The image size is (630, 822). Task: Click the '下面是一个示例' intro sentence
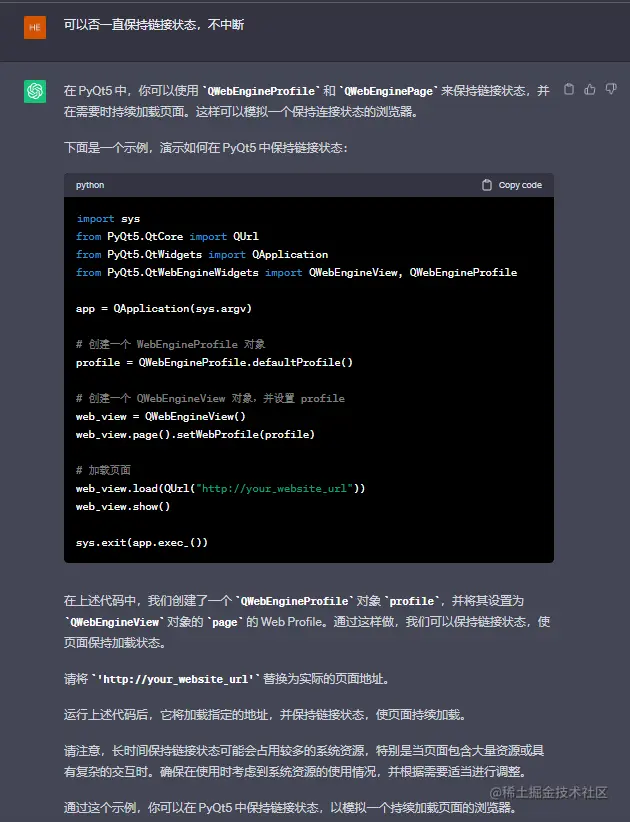coord(205,148)
